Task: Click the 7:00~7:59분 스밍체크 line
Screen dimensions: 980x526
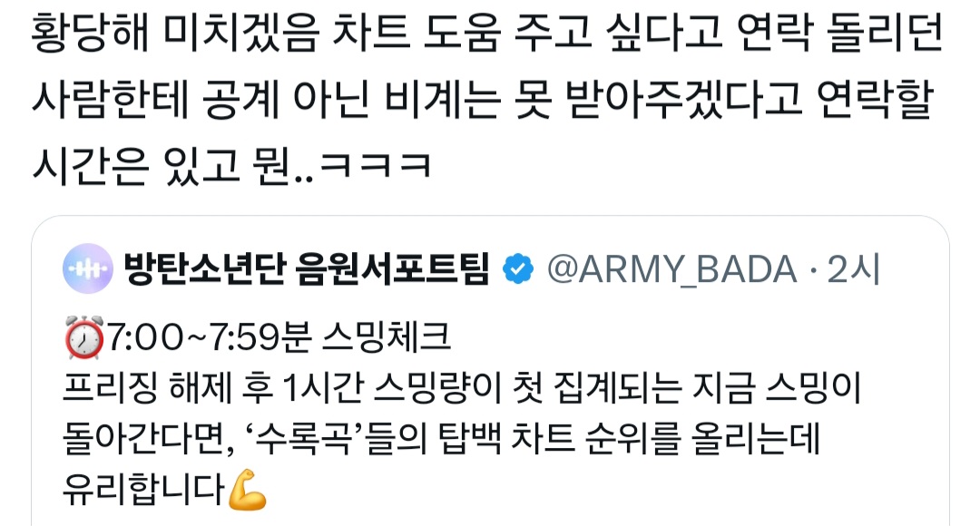Action: coord(257,337)
